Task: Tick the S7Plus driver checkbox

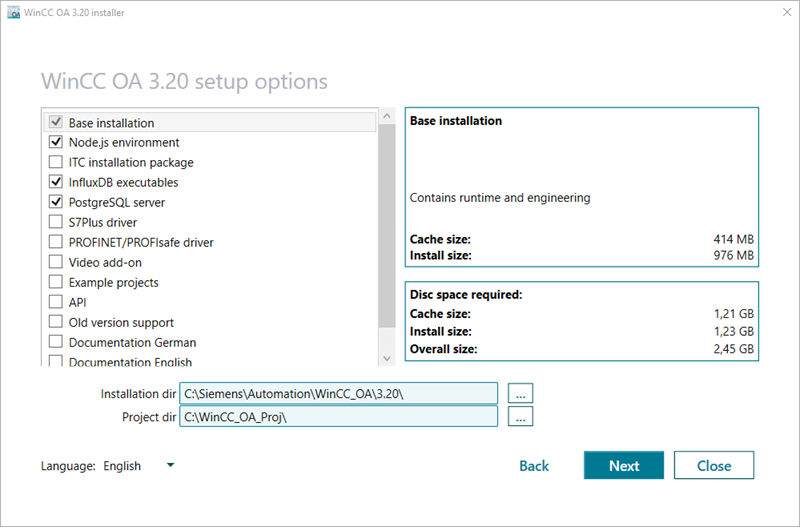Action: pyautogui.click(x=56, y=223)
